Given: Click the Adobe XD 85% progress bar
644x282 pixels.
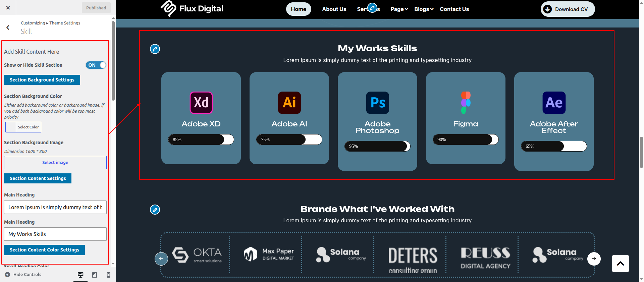Looking at the screenshot, I should (x=201, y=139).
